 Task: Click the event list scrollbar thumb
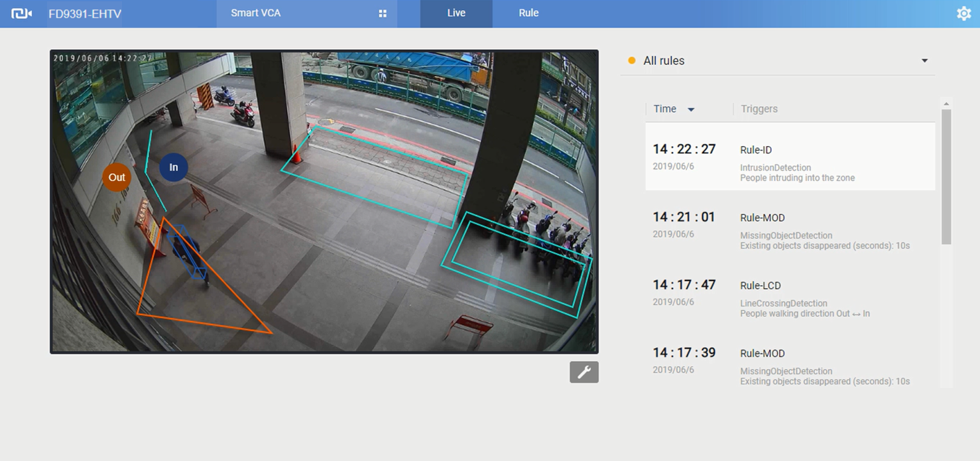point(946,176)
